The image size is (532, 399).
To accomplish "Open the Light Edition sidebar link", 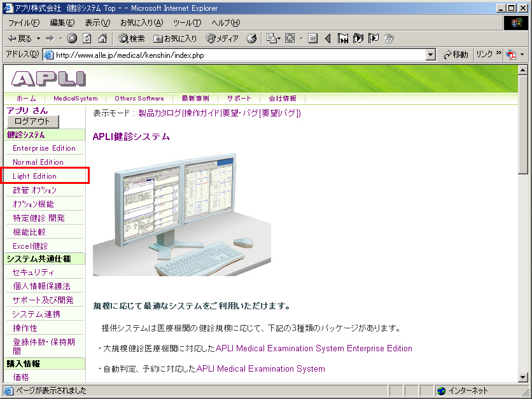I will pos(35,176).
